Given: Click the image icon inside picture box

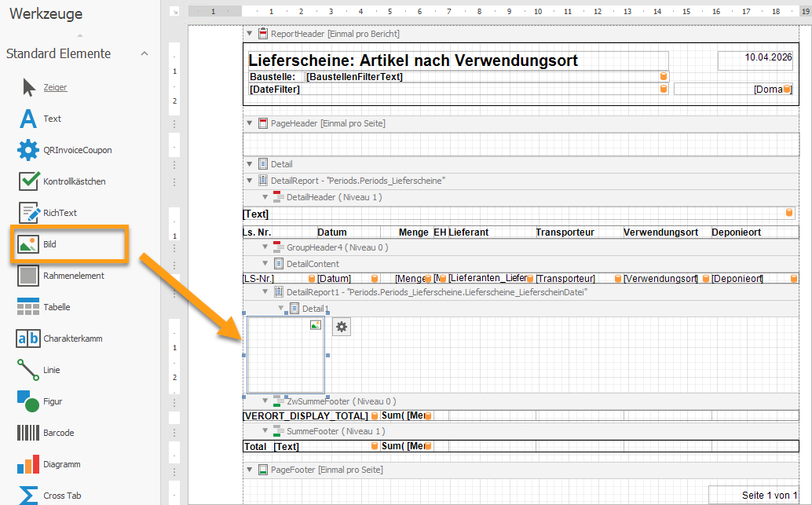Looking at the screenshot, I should coord(316,324).
